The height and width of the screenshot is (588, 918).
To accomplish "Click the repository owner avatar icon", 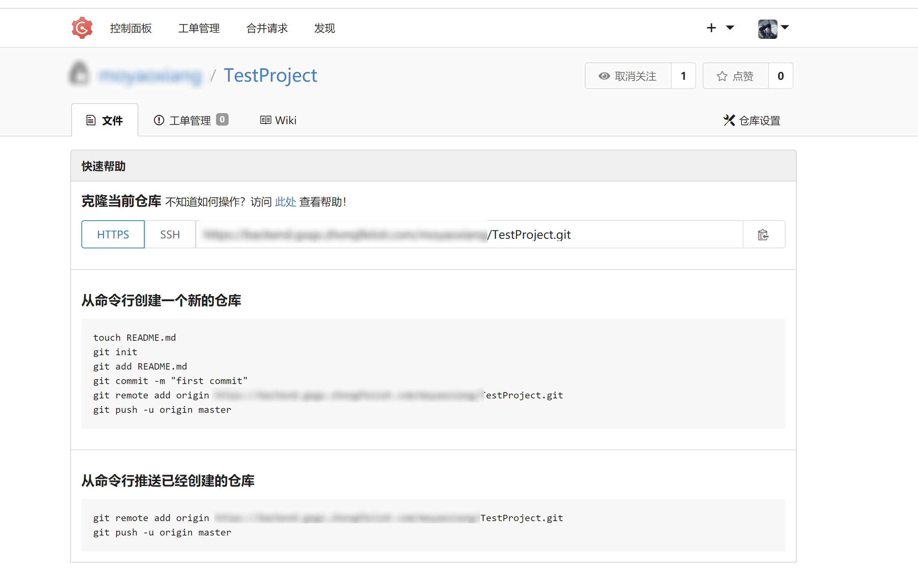I will [x=80, y=74].
